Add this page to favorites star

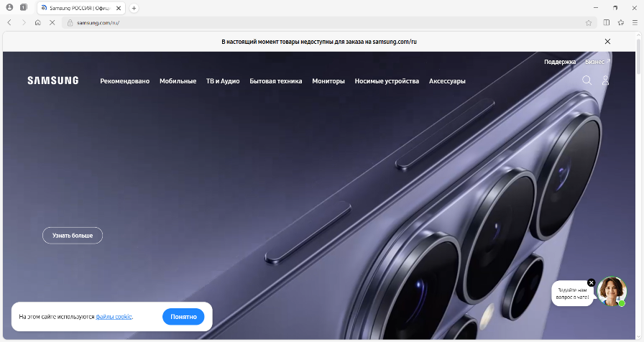point(589,23)
